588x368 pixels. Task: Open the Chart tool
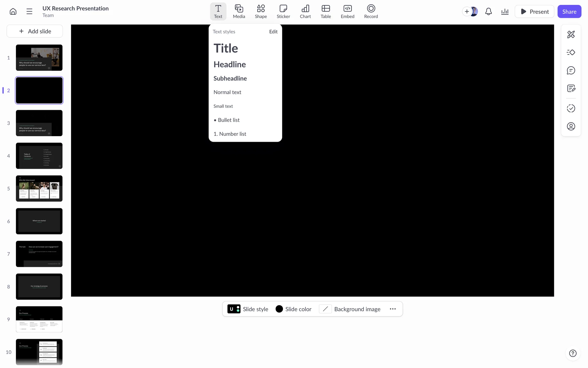pos(305,12)
